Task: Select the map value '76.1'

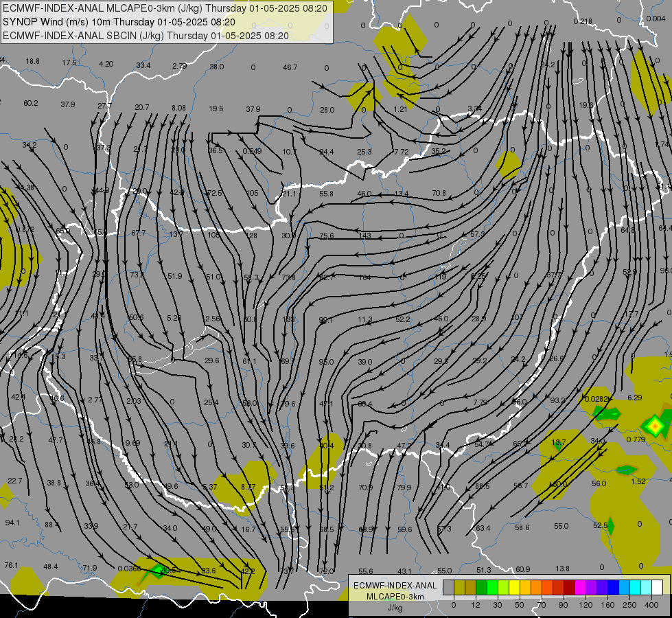Action: click(x=11, y=565)
